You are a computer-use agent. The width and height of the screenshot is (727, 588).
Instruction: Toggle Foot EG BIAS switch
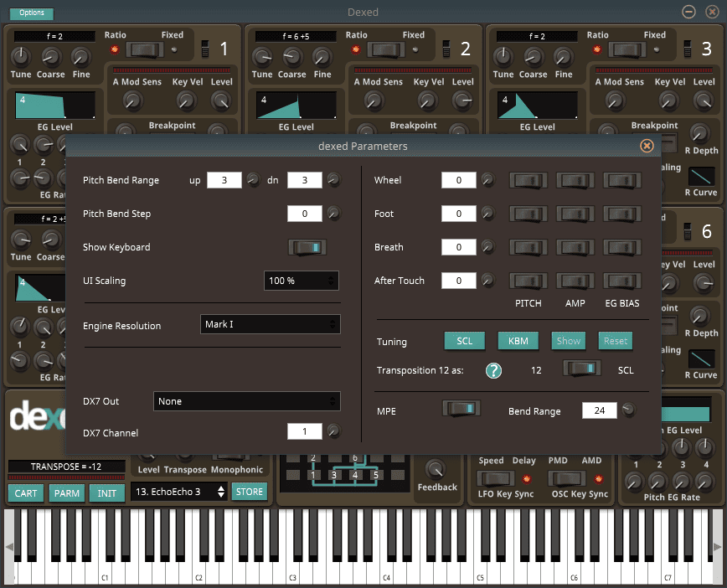622,214
